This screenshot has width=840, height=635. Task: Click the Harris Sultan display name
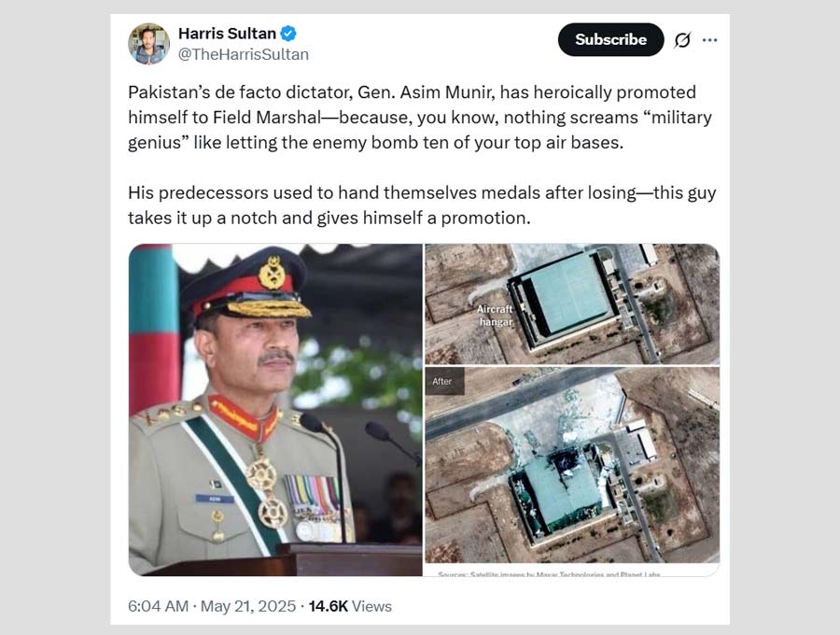pos(227,35)
